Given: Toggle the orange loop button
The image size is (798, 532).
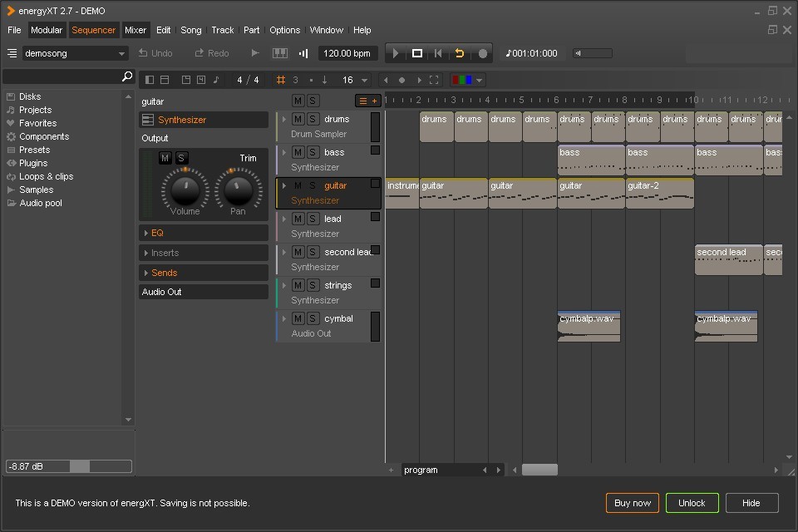Looking at the screenshot, I should (x=460, y=53).
